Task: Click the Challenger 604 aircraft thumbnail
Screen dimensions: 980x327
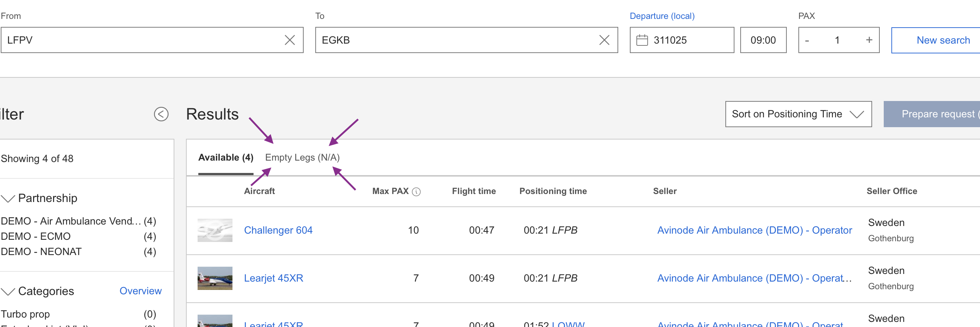Action: tap(215, 230)
